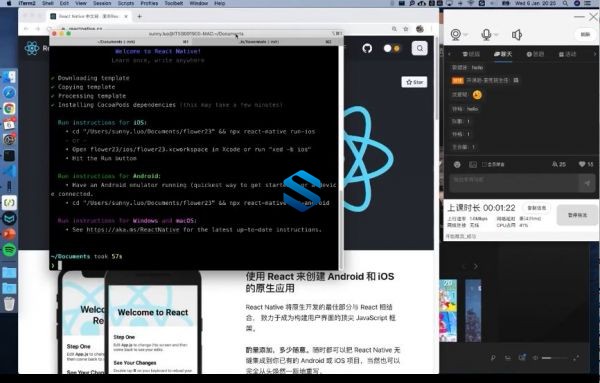Click the GitHub Star button
Viewport: 600px width, 383px height.
414,82
